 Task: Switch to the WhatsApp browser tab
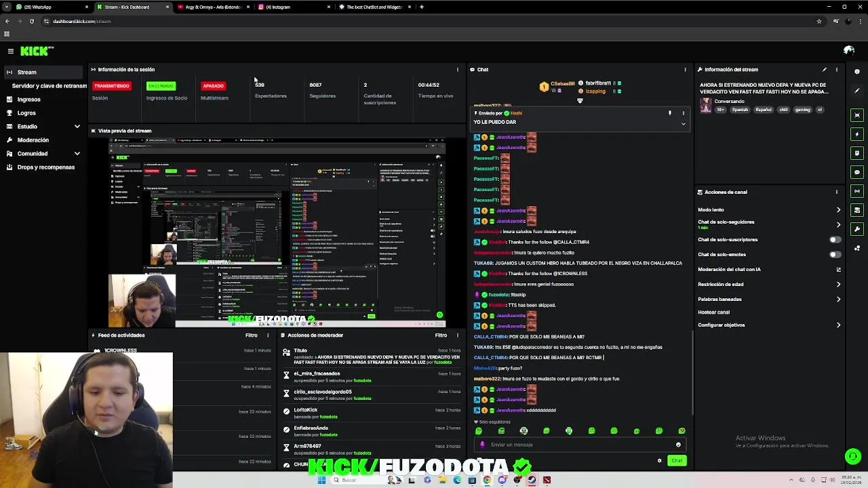point(52,7)
